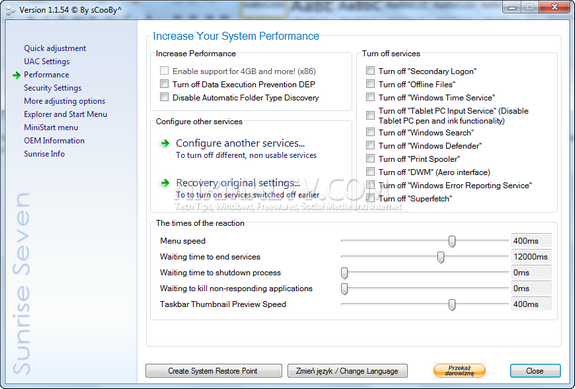
Task: Check Turn off "Tablet PC Input Service"
Action: point(370,115)
